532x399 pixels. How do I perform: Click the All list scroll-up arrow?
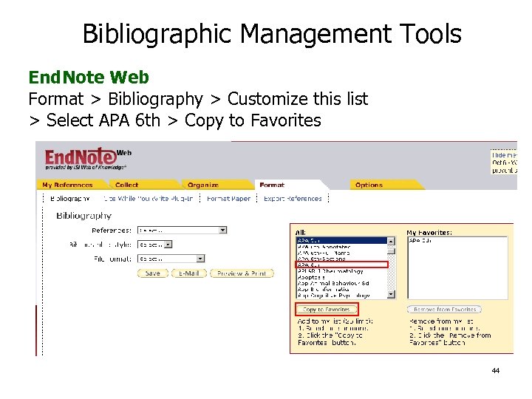(391, 241)
